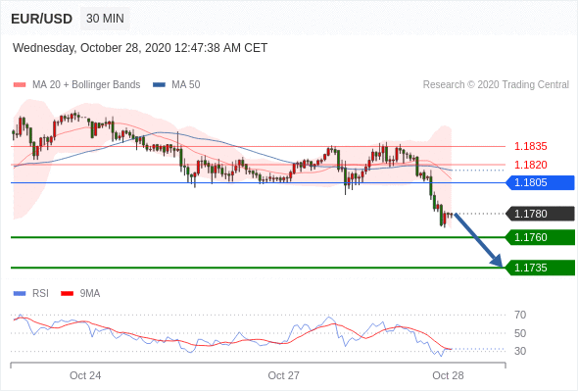578x392 pixels.
Task: Click the 1.1820 resistance level label
Action: coord(531,165)
